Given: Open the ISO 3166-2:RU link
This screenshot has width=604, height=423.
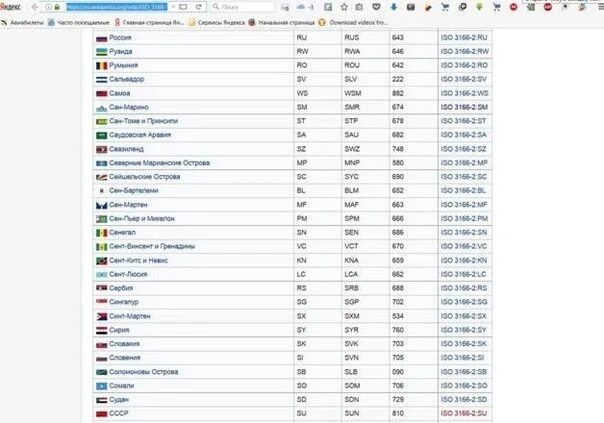Looking at the screenshot, I should (464, 37).
